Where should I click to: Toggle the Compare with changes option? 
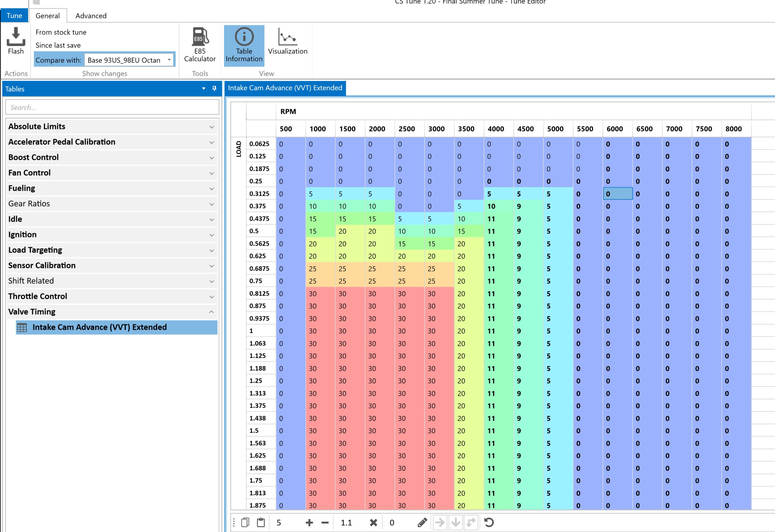(x=58, y=60)
